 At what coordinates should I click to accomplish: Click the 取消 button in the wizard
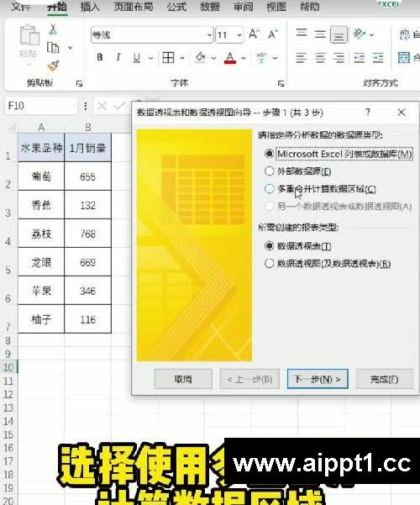pyautogui.click(x=183, y=379)
